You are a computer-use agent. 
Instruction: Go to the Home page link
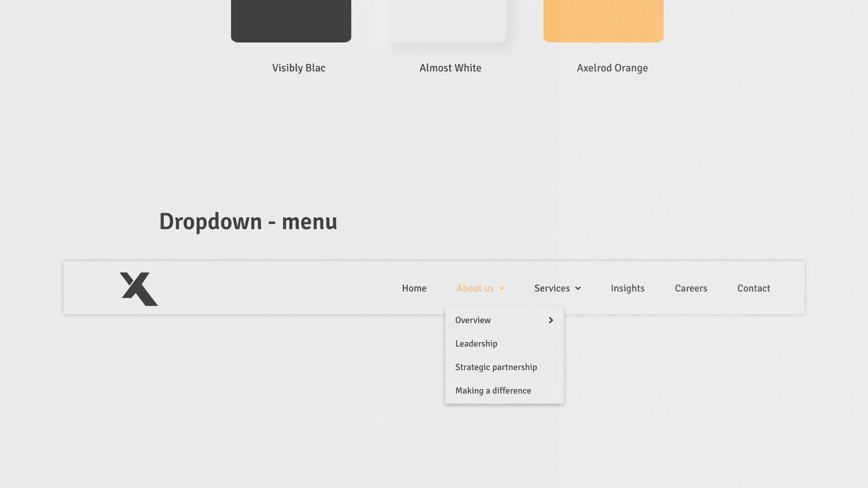414,288
